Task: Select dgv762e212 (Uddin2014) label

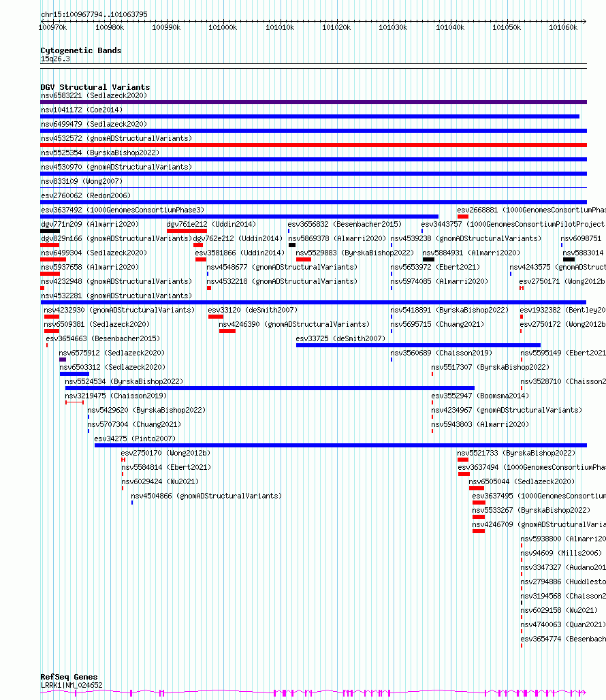Action: (238, 238)
